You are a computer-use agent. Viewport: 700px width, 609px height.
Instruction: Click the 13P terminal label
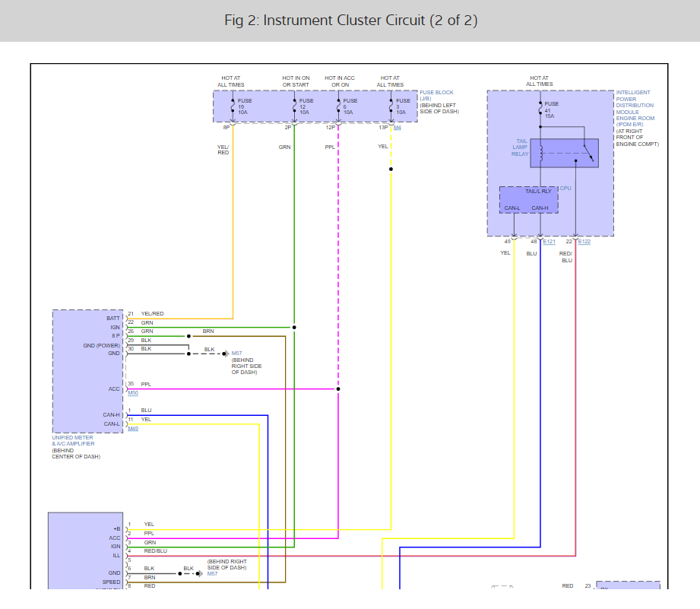coord(384,128)
